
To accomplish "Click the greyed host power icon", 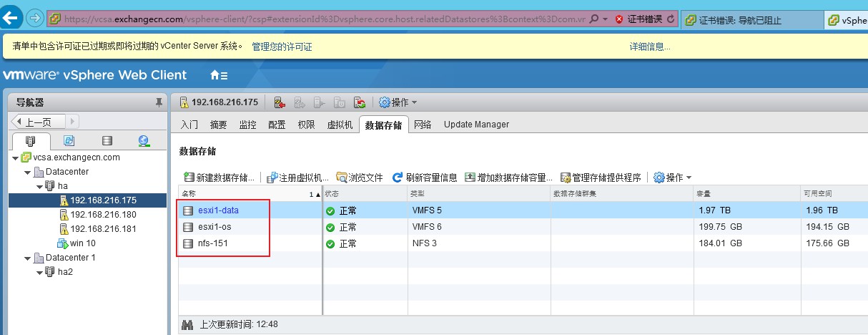I will [x=340, y=102].
